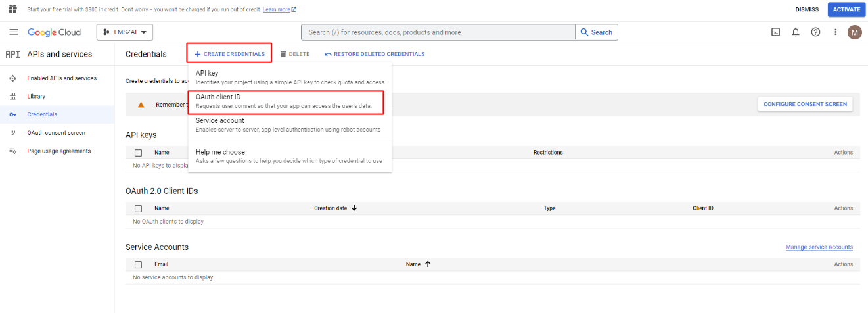This screenshot has height=313, width=868.
Task: Dismiss the free trial banner
Action: [807, 9]
